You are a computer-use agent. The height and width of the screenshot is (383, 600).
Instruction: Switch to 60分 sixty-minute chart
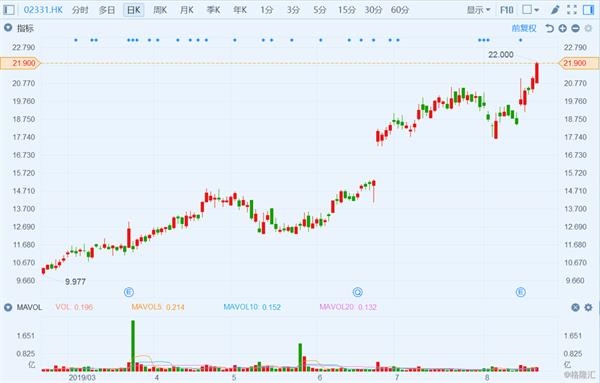(400, 10)
